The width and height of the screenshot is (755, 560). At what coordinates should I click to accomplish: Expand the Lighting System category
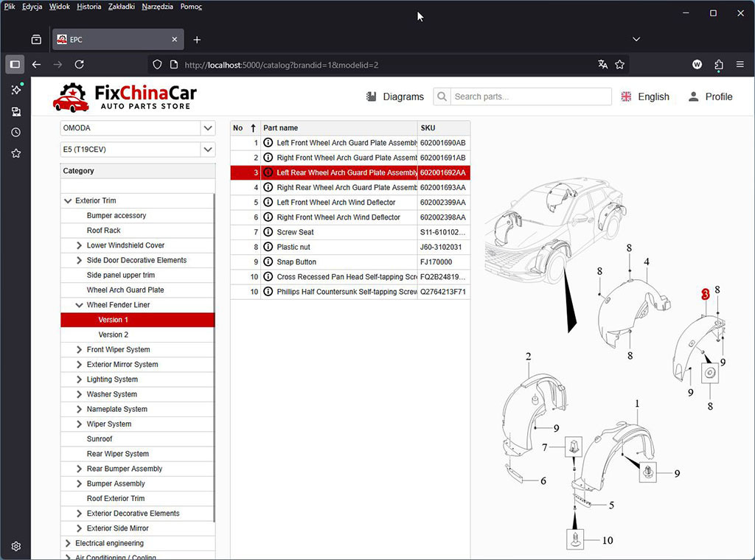pos(80,379)
